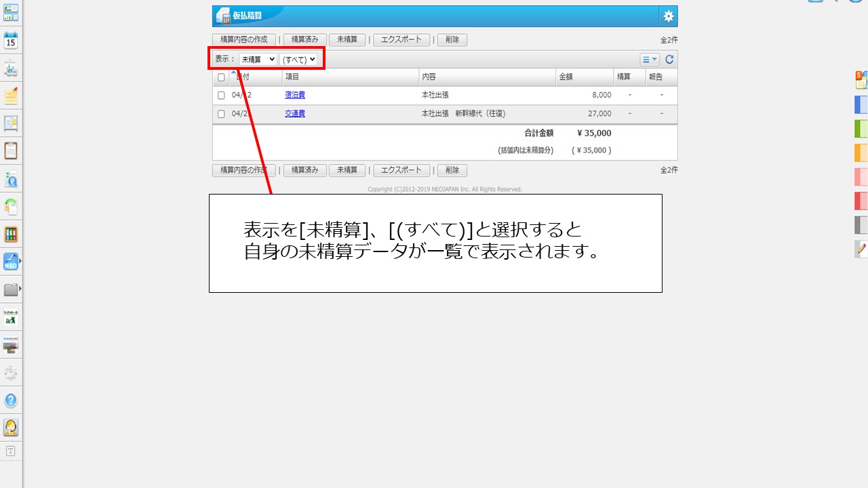Click the blue question mark help icon
This screenshot has height=488, width=868.
pyautogui.click(x=11, y=401)
